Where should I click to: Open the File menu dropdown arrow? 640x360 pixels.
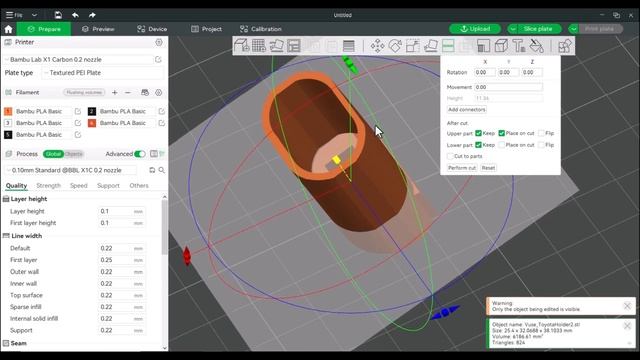[34, 15]
